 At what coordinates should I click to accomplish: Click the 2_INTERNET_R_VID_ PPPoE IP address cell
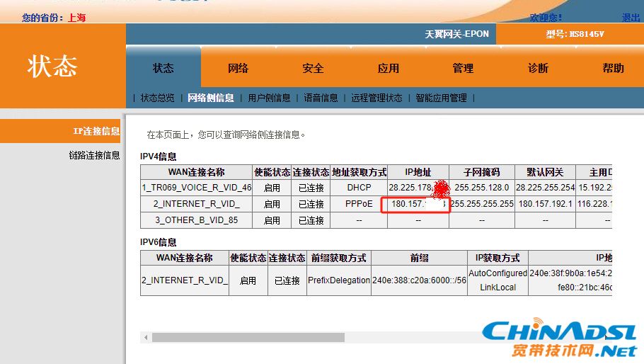point(418,204)
